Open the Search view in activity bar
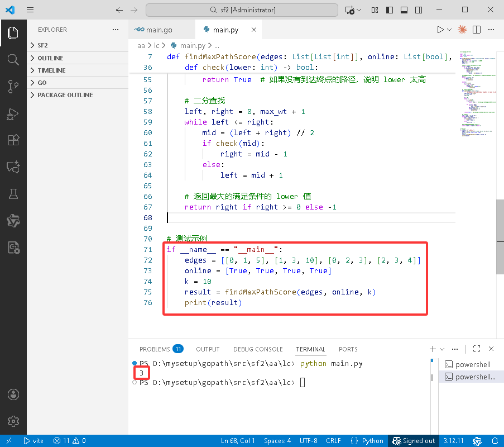The image size is (504, 447). (x=13, y=60)
